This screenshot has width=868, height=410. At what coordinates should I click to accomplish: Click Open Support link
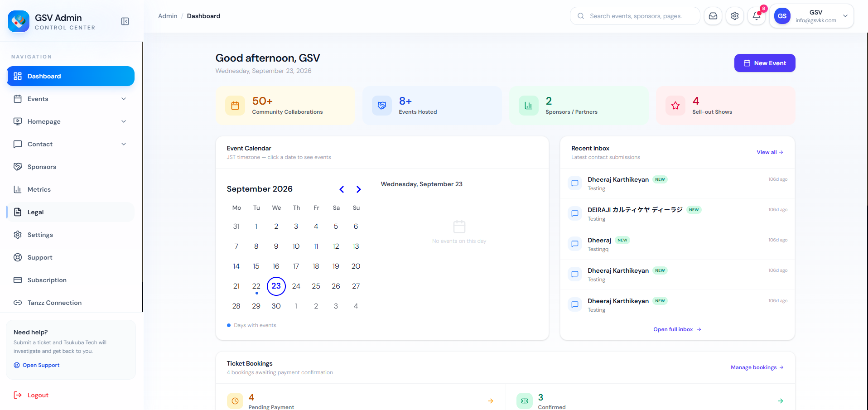37,365
